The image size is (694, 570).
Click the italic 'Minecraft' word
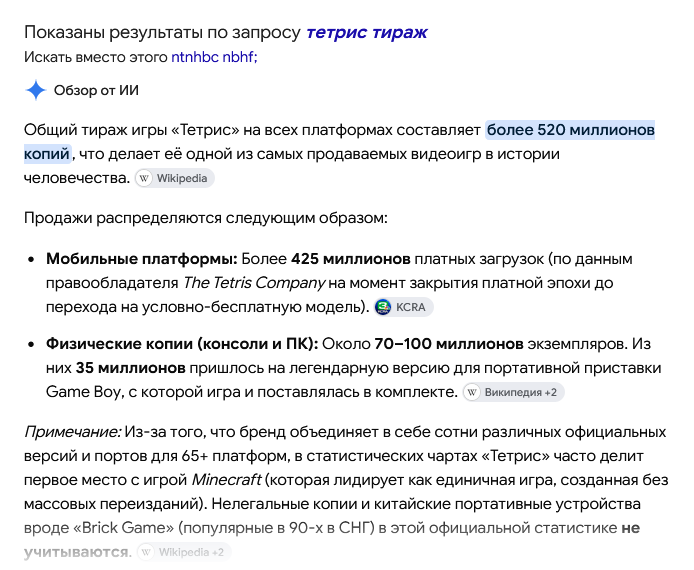click(x=226, y=480)
